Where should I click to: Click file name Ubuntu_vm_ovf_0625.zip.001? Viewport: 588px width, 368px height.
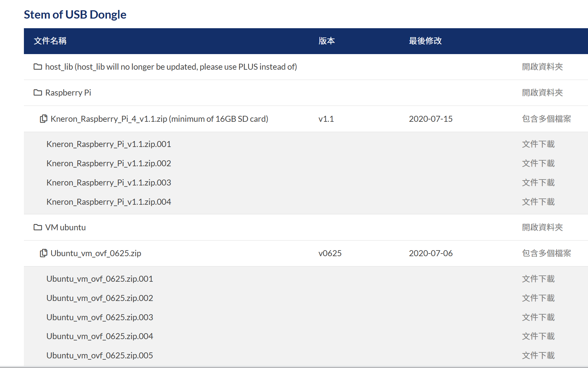tap(100, 279)
